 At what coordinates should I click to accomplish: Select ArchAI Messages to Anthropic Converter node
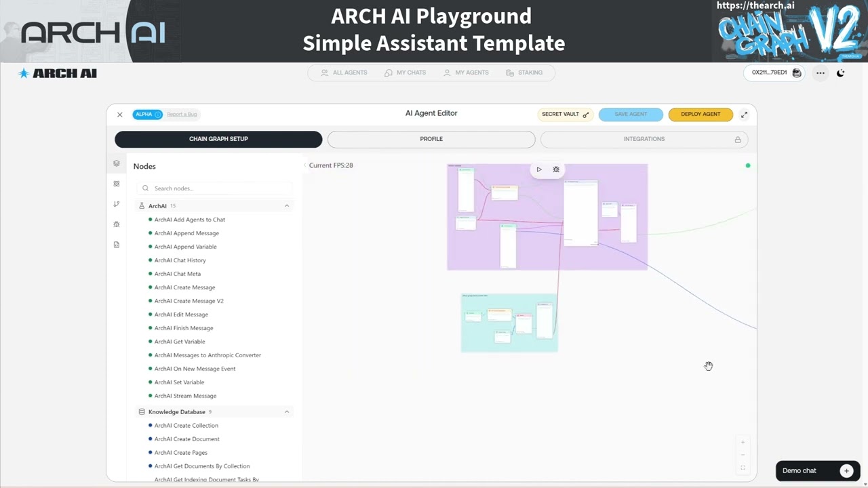point(208,355)
